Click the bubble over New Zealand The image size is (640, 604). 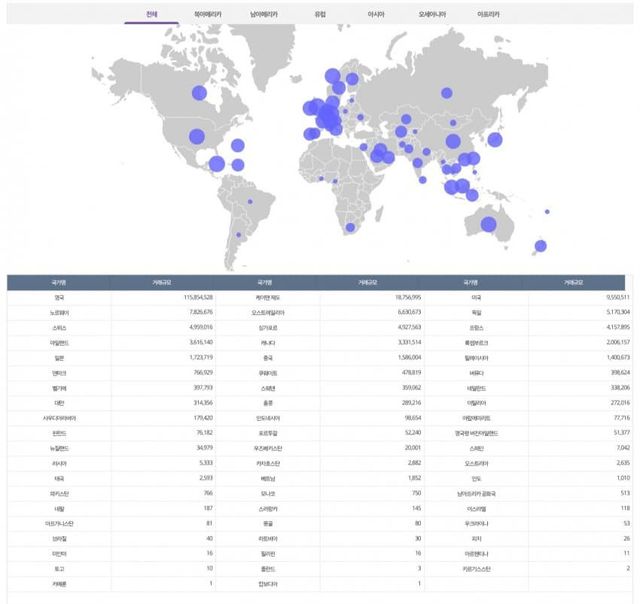click(540, 246)
